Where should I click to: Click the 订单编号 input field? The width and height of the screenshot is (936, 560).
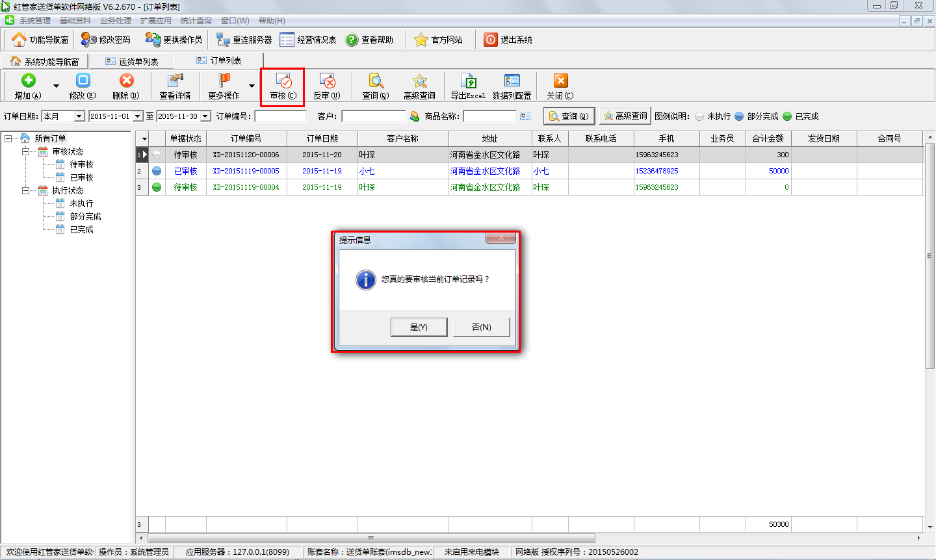tap(280, 116)
